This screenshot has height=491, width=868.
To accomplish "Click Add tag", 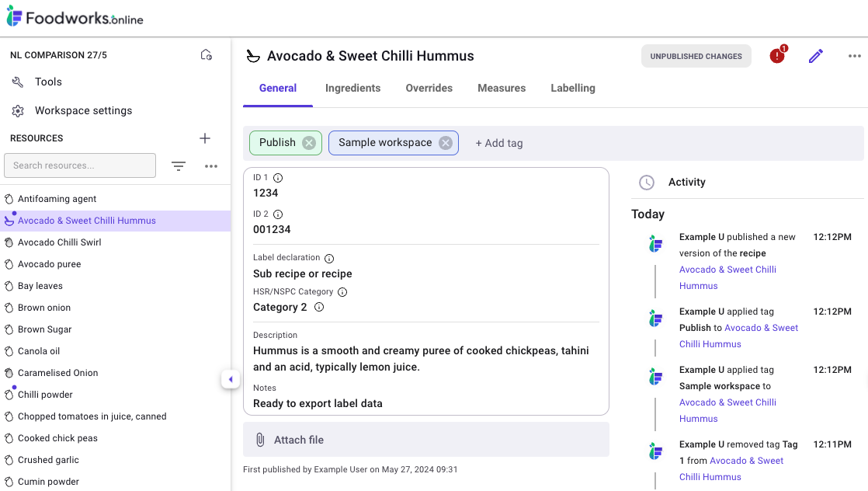I will [498, 143].
